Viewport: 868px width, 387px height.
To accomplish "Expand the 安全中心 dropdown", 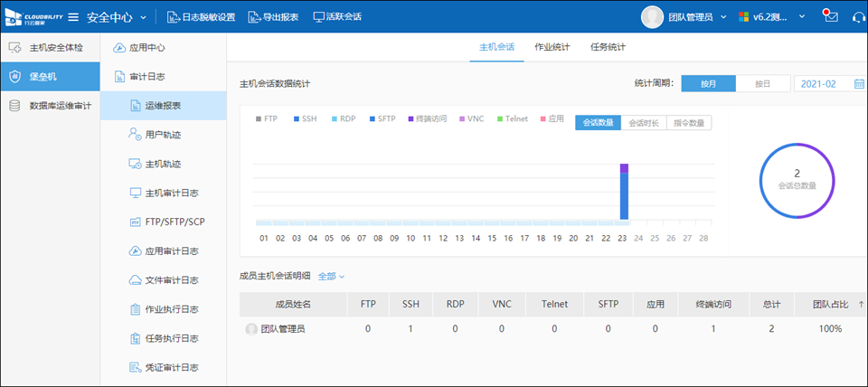I will (118, 17).
